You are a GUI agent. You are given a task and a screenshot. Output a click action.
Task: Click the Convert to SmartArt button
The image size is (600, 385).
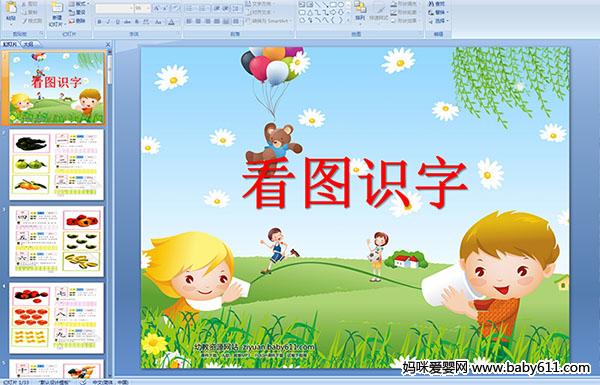coord(270,21)
